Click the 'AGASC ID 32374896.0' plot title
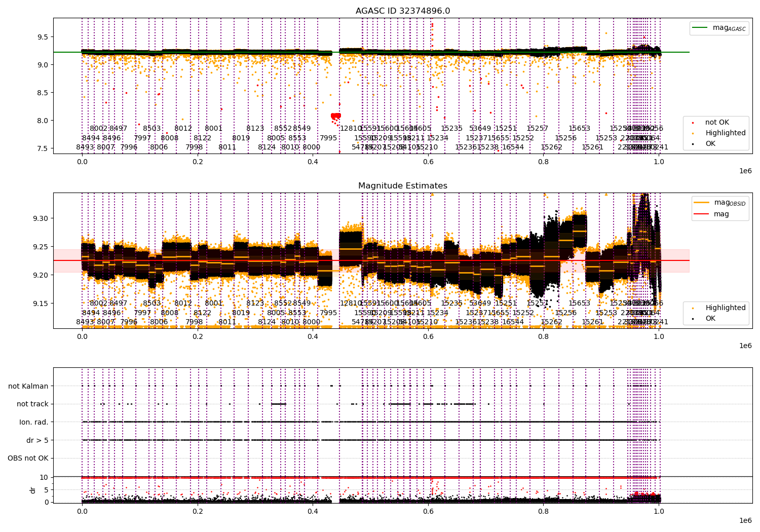Screen dimensions: 760x532 403,11
